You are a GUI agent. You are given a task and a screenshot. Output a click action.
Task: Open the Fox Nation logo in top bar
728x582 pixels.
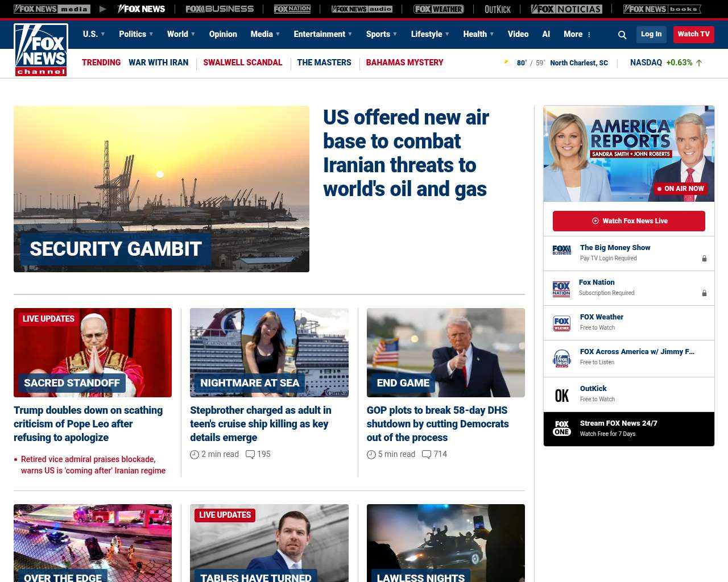tap(292, 9)
